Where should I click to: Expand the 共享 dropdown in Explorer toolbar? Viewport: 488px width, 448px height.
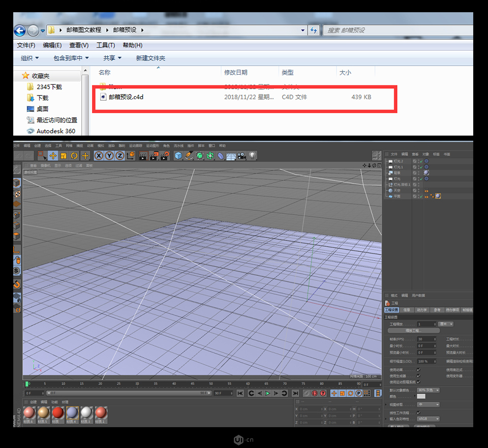coord(112,57)
